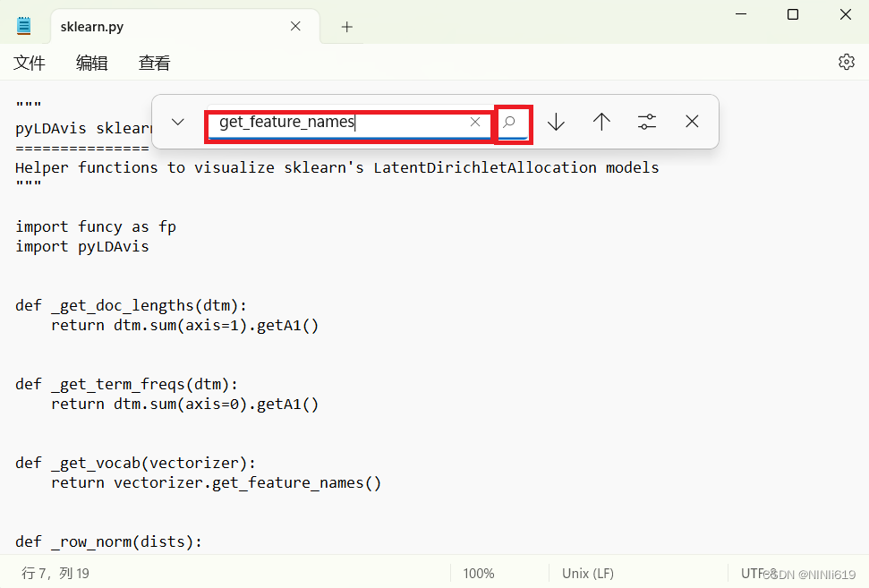Image resolution: width=869 pixels, height=588 pixels.
Task: Open the 查看 menu
Action: [154, 63]
